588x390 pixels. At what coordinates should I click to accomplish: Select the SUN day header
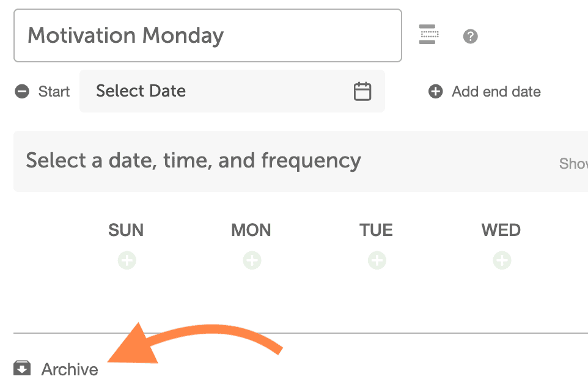[x=126, y=230]
